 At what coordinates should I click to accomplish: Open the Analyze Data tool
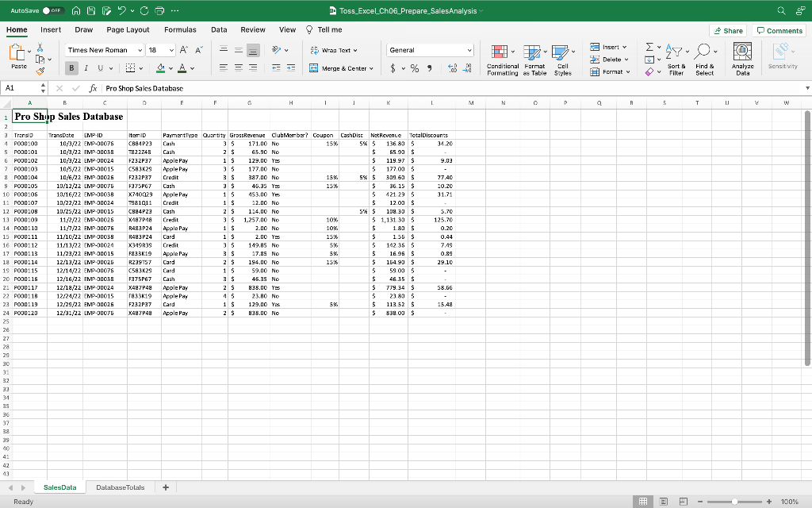tap(742, 56)
